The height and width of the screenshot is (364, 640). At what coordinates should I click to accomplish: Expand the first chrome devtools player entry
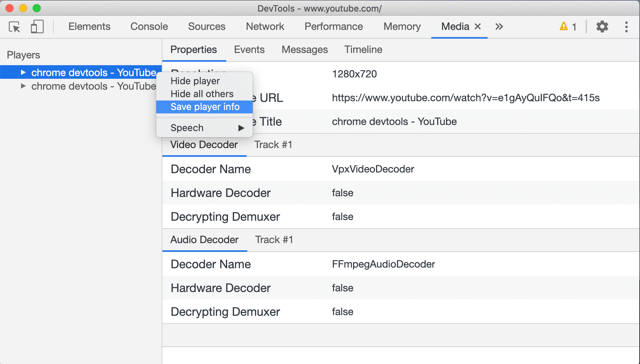tap(23, 72)
